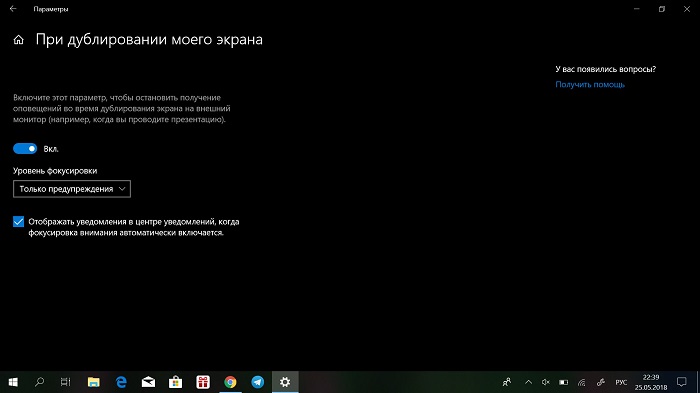Open the Windows Start menu
Screen dimensions: 700x393
point(13,382)
